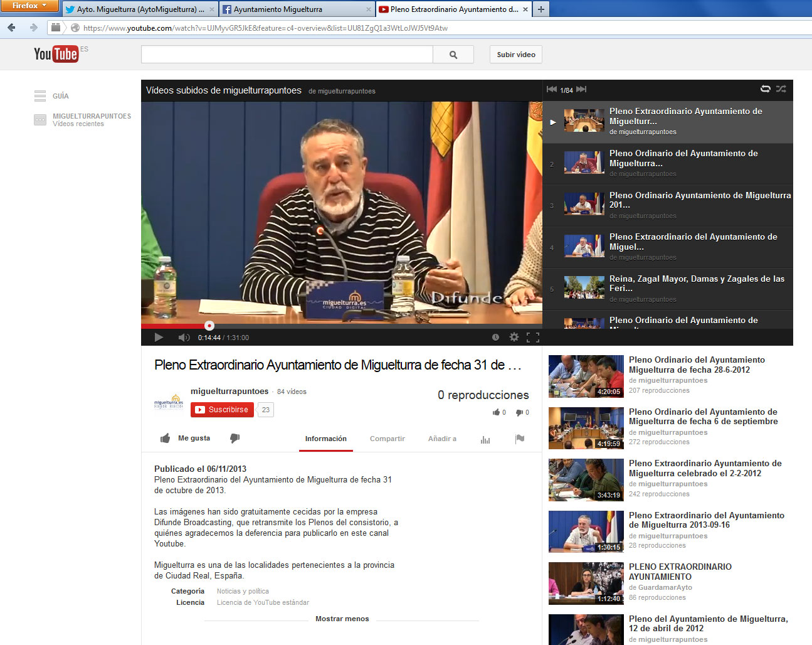Screen dimensions: 812x645
Task: Open the video settings gear
Action: [514, 338]
